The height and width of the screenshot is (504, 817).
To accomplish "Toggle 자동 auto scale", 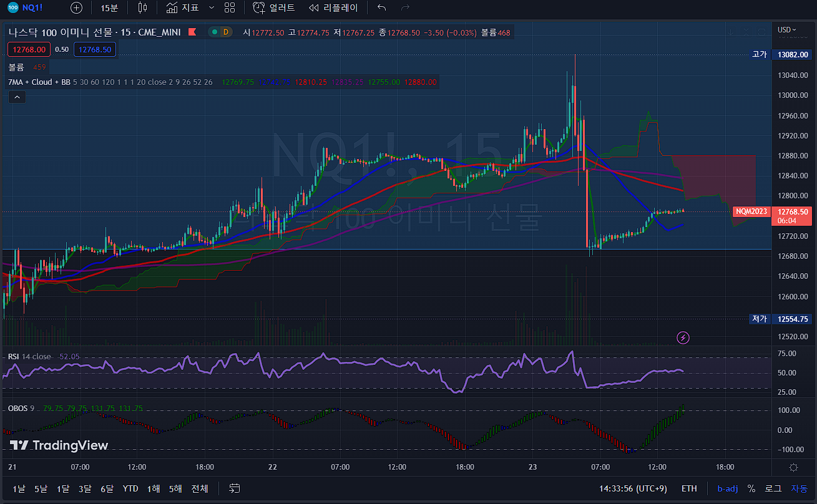I will coord(799,488).
